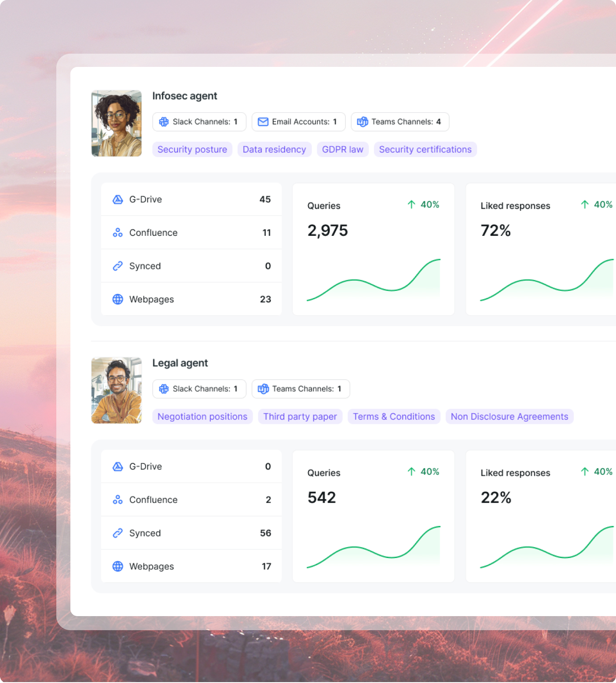
Task: Click the green up arrow on Infosec Queries
Action: (411, 205)
